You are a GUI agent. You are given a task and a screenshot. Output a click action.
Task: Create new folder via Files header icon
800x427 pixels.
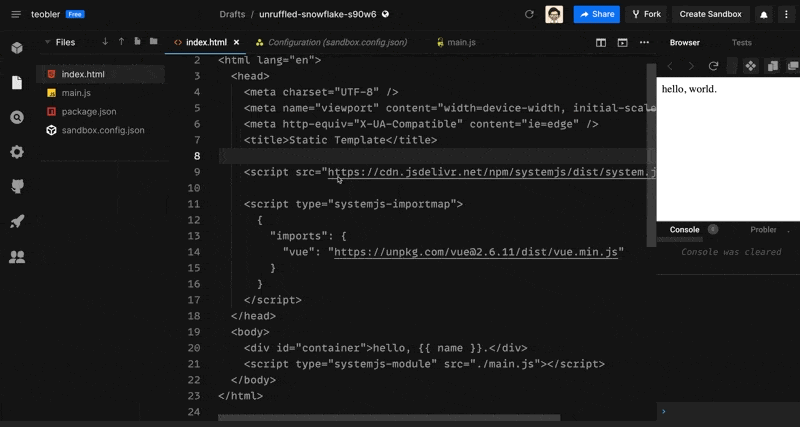(154, 42)
